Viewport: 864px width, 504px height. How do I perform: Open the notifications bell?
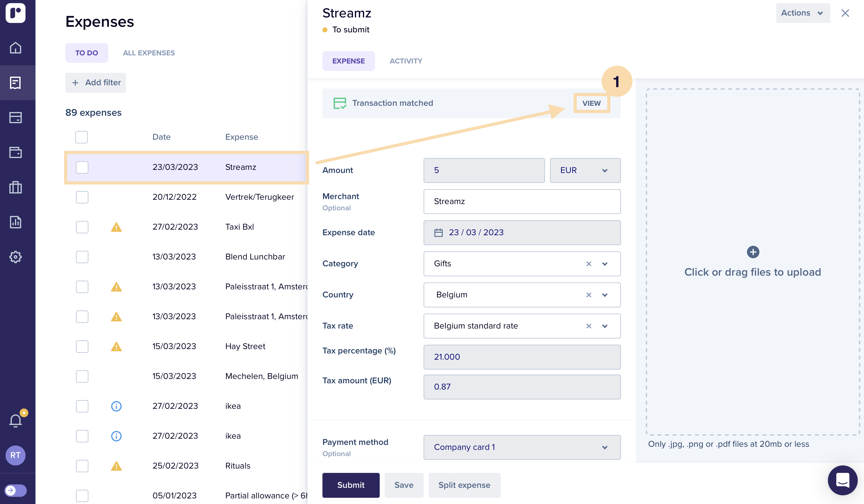coord(16,420)
